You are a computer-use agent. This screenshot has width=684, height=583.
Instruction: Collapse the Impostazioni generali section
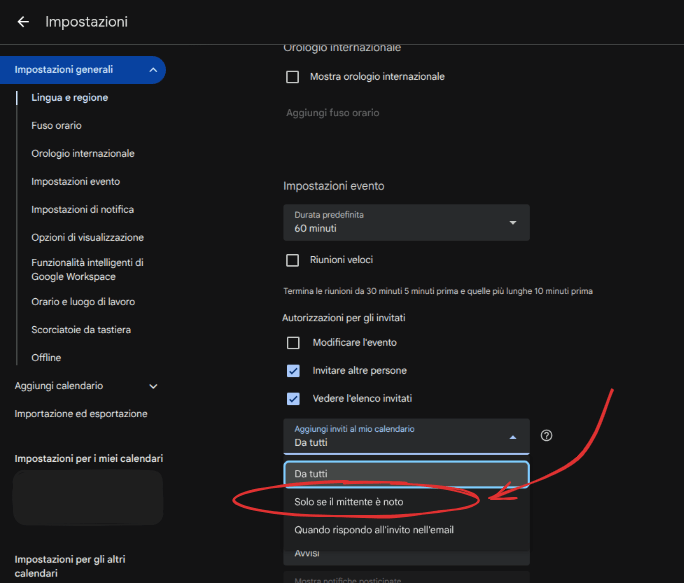pyautogui.click(x=153, y=70)
